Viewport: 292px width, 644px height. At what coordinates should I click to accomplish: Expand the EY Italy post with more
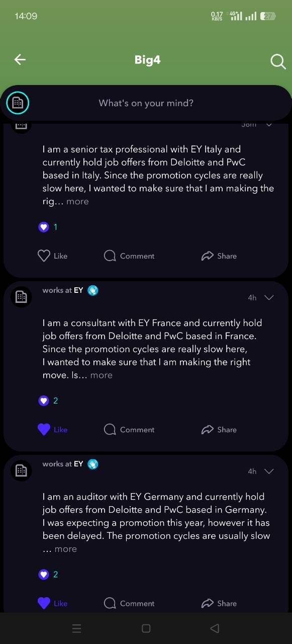click(77, 201)
